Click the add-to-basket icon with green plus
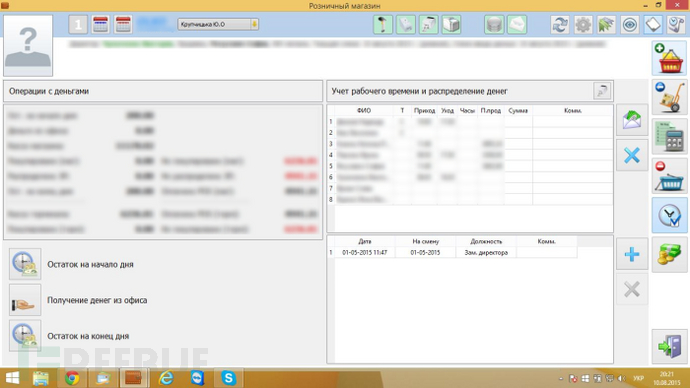The height and width of the screenshot is (388, 690). pyautogui.click(x=669, y=58)
